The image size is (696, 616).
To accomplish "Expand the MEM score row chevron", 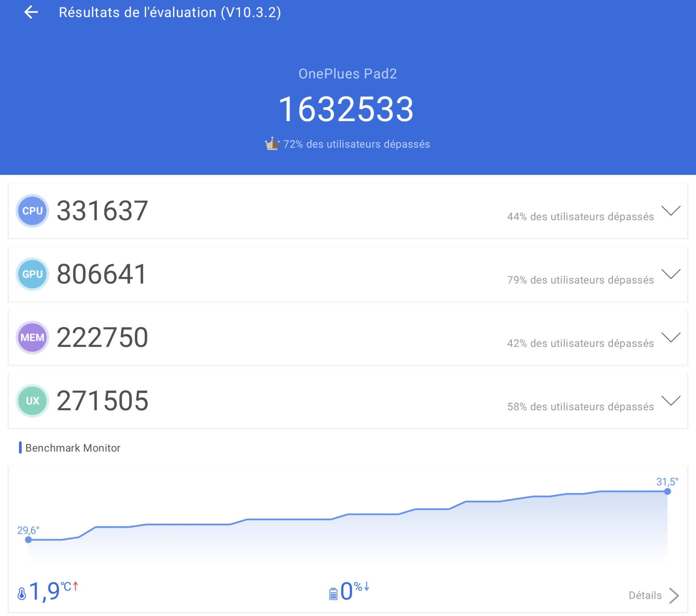I will 671,337.
